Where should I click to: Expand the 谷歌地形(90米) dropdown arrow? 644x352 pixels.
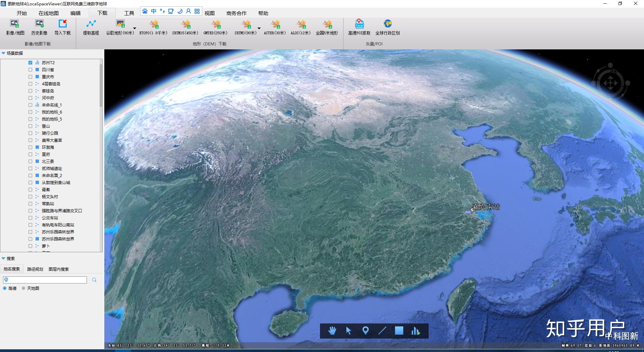[x=135, y=28]
